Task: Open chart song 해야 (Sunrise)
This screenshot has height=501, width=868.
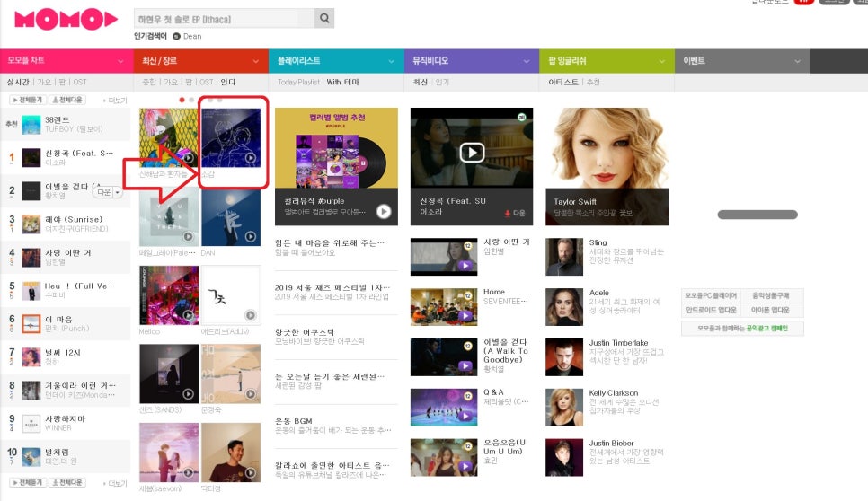Action: click(74, 220)
